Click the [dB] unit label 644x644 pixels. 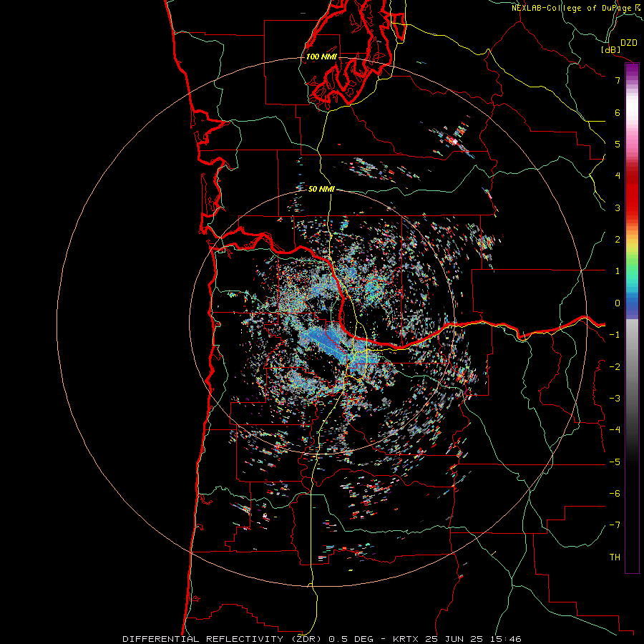click(x=611, y=49)
